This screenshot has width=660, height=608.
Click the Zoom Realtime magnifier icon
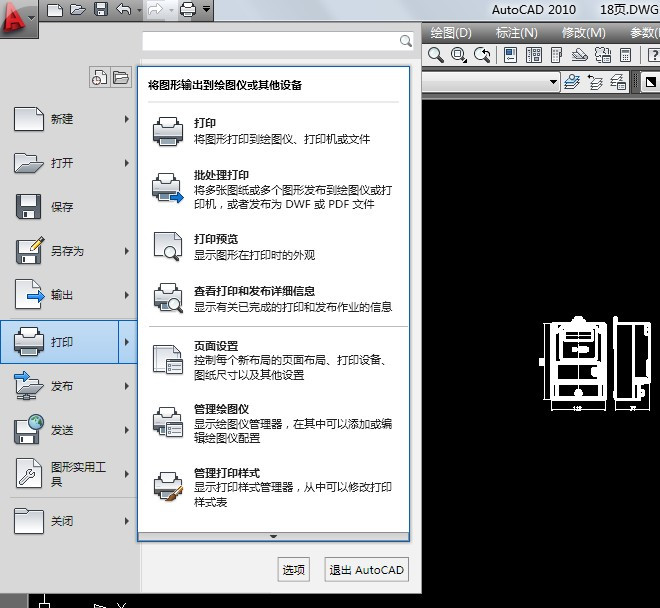tap(436, 55)
